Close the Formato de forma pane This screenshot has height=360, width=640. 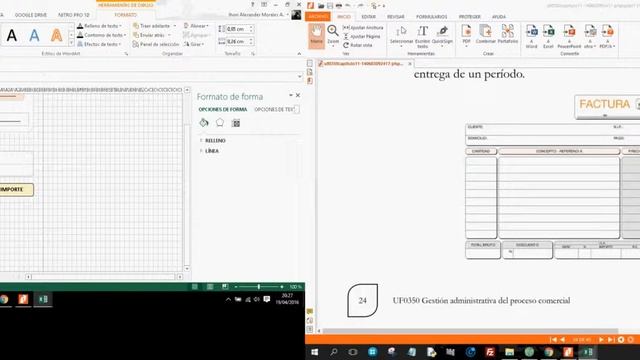pyautogui.click(x=298, y=95)
